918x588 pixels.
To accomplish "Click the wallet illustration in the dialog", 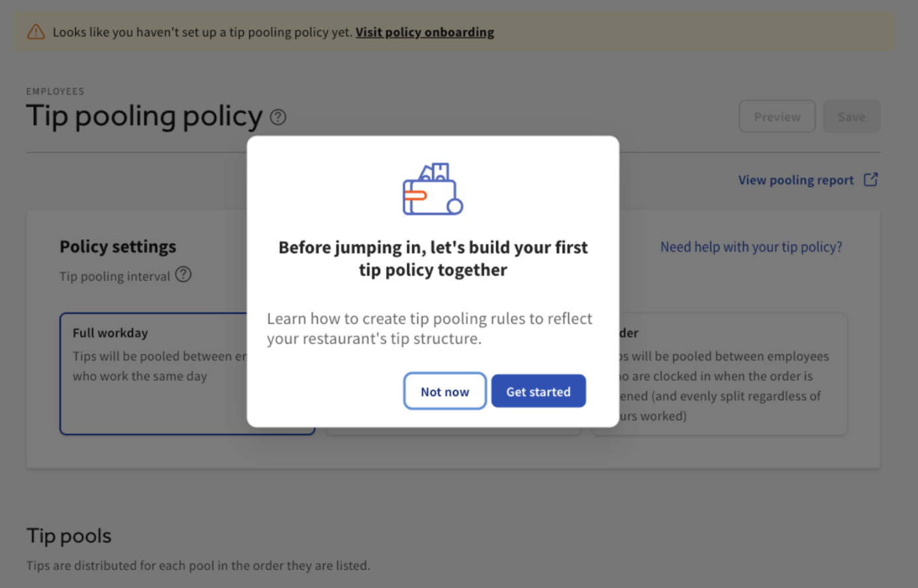I will pyautogui.click(x=433, y=189).
